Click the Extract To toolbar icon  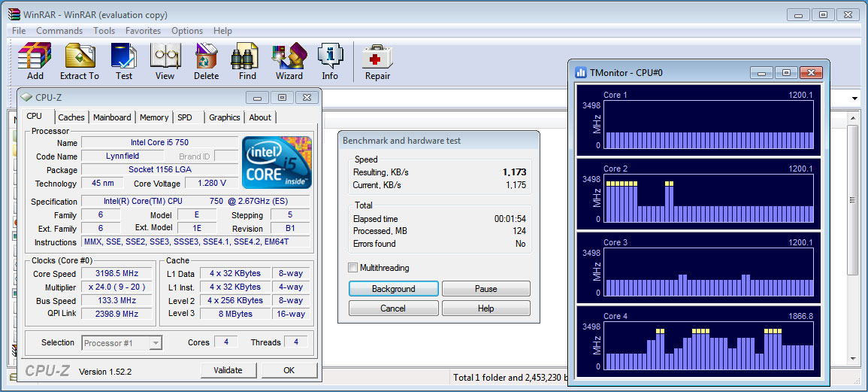80,56
